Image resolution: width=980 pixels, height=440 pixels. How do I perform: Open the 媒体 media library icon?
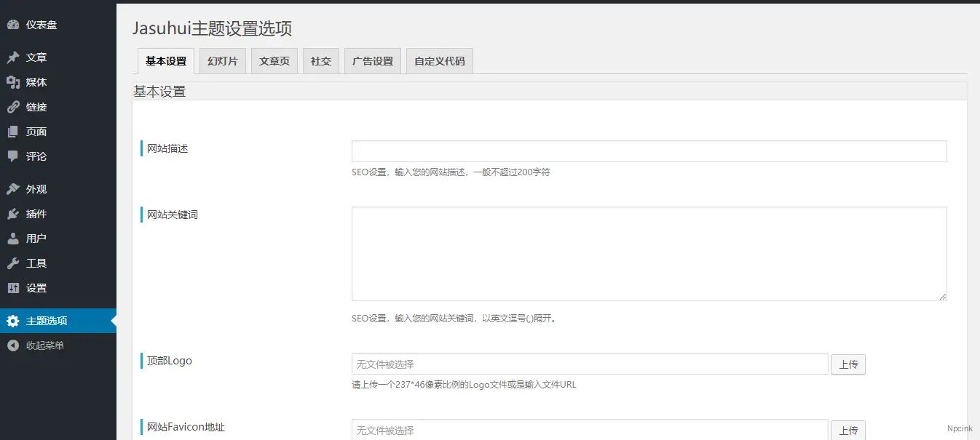tap(15, 81)
